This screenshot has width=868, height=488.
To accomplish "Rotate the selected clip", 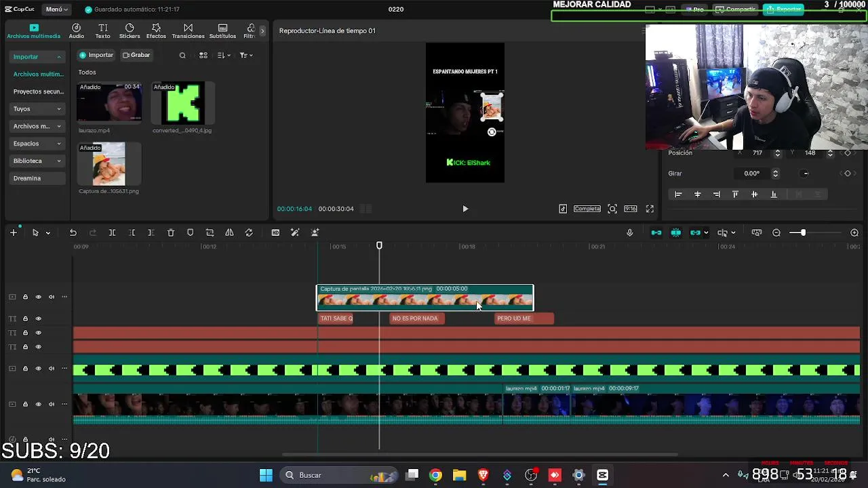I will click(249, 232).
